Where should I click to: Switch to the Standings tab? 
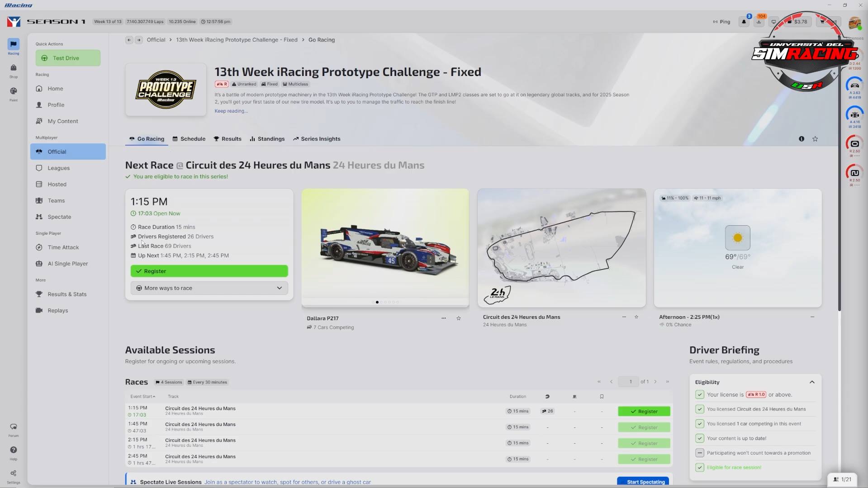click(x=267, y=139)
